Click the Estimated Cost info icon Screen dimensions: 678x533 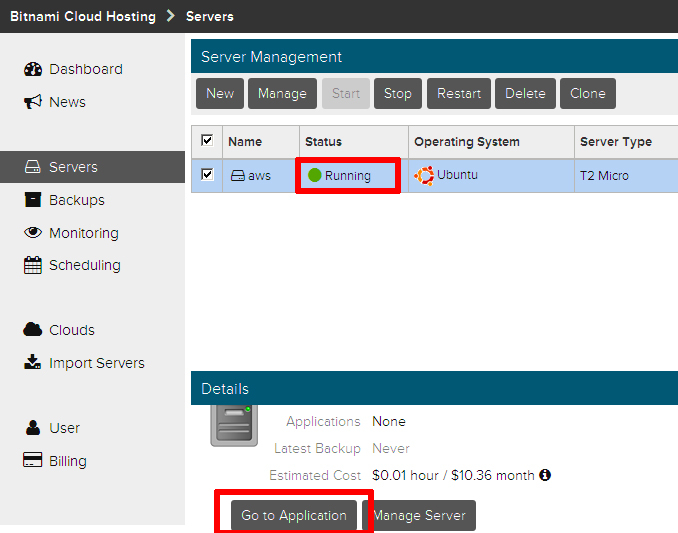[x=545, y=475]
